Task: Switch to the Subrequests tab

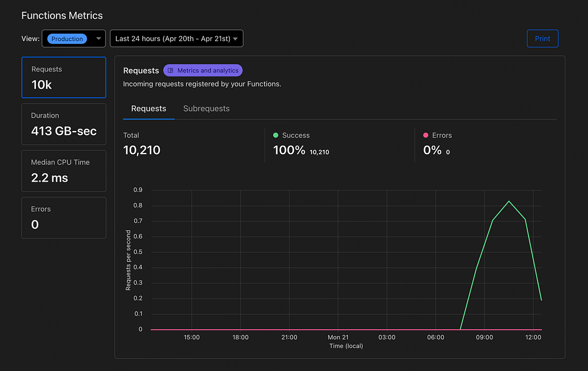Action: (x=206, y=109)
